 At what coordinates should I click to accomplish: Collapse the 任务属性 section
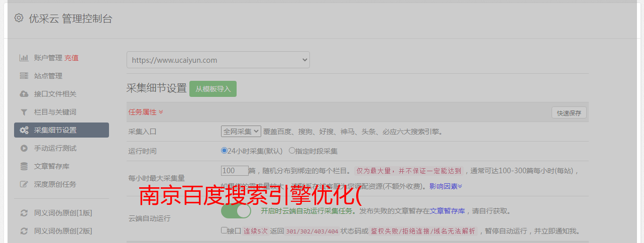pyautogui.click(x=146, y=112)
